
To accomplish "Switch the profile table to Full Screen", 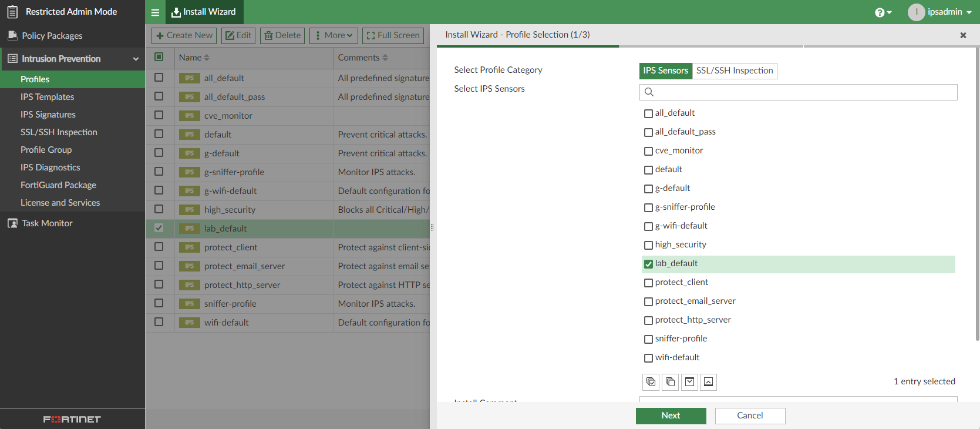I will (393, 35).
